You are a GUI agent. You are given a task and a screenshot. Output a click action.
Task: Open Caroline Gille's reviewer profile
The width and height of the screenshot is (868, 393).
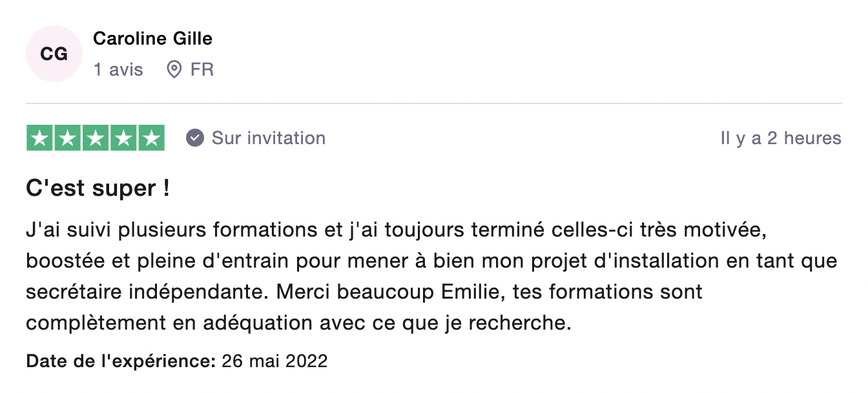[152, 39]
